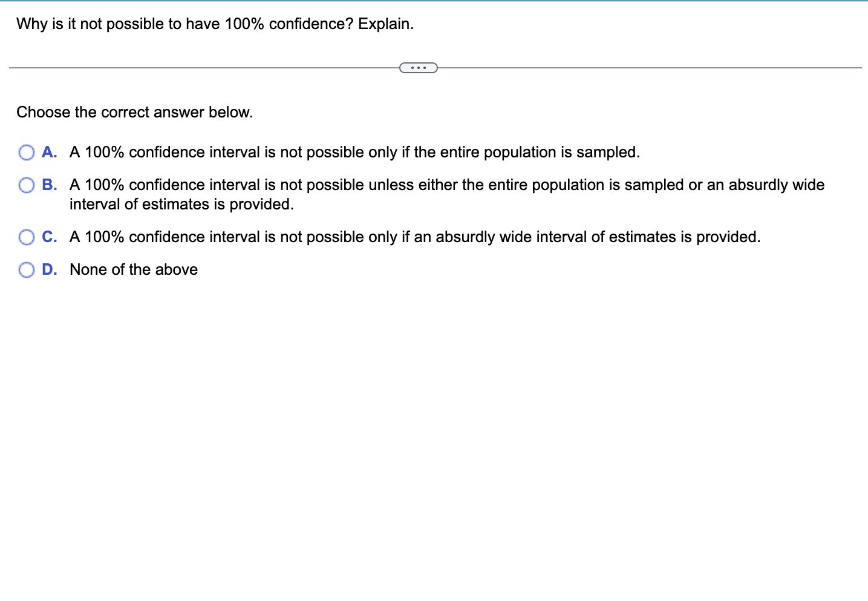Image resolution: width=868 pixels, height=601 pixels.
Task: Click 'Choose the correct answer below.' instruction
Action: [135, 112]
